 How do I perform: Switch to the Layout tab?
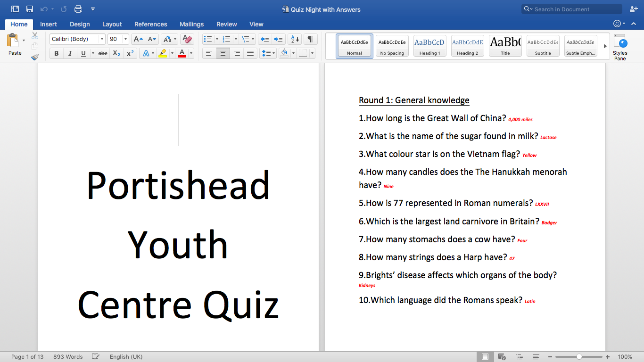click(112, 24)
